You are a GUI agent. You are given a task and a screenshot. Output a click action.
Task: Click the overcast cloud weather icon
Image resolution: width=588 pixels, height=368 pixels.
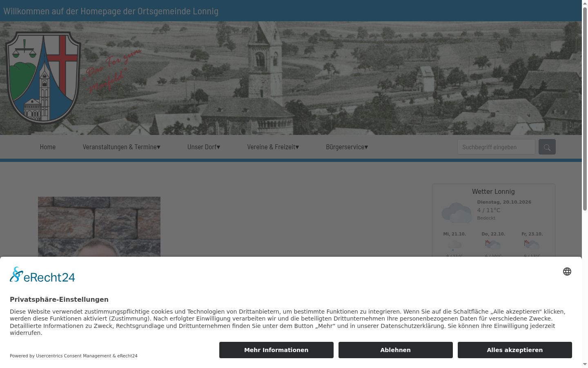[457, 212]
